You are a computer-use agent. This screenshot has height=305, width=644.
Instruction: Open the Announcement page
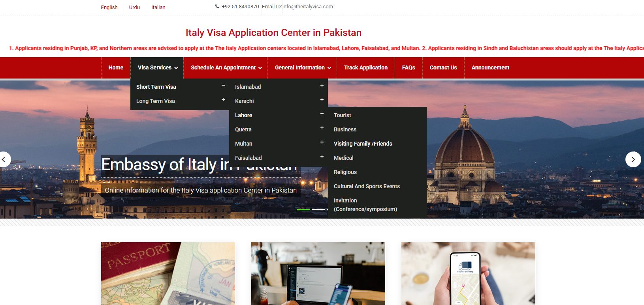(x=490, y=68)
